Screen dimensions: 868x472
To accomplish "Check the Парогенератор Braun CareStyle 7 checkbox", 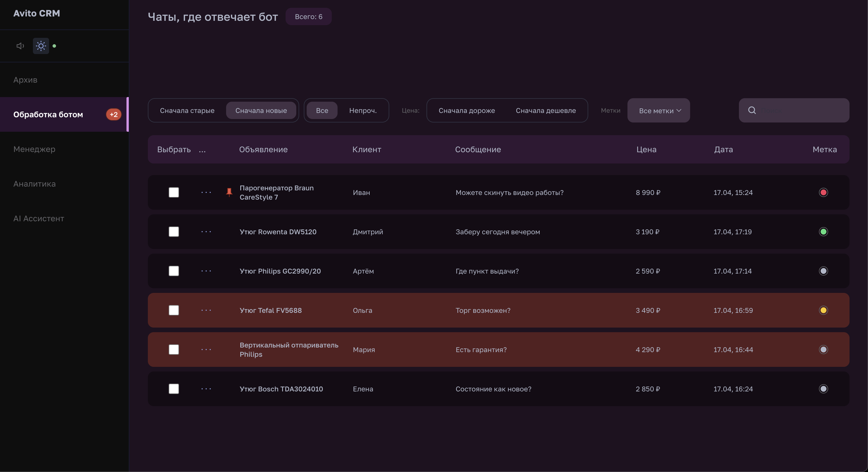I will (x=174, y=192).
